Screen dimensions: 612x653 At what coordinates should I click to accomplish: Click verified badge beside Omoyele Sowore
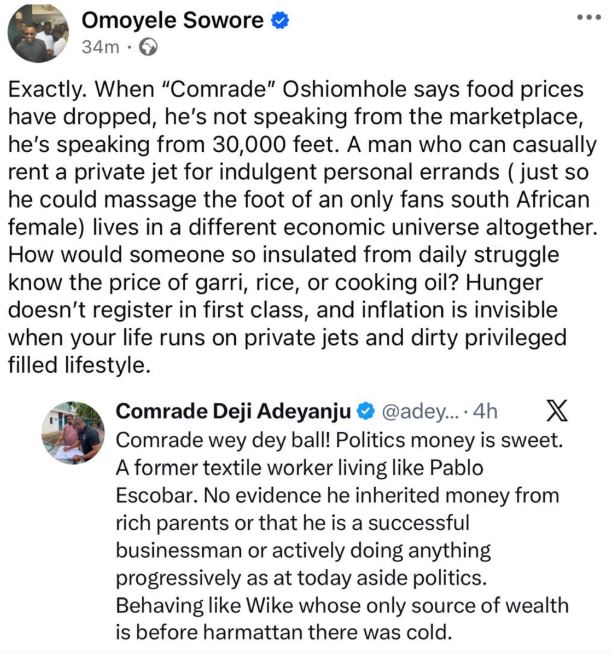[x=282, y=21]
